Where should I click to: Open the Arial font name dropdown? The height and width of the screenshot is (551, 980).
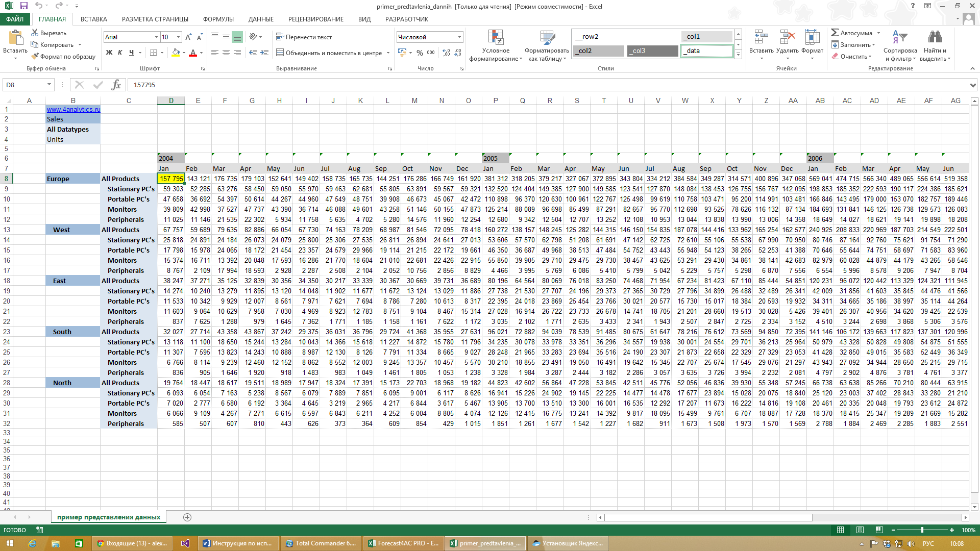pyautogui.click(x=156, y=37)
